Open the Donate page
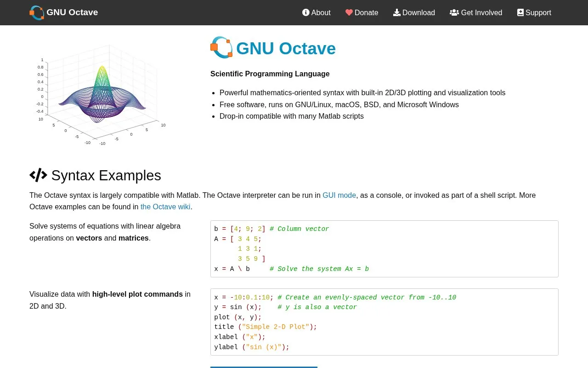 coord(362,12)
